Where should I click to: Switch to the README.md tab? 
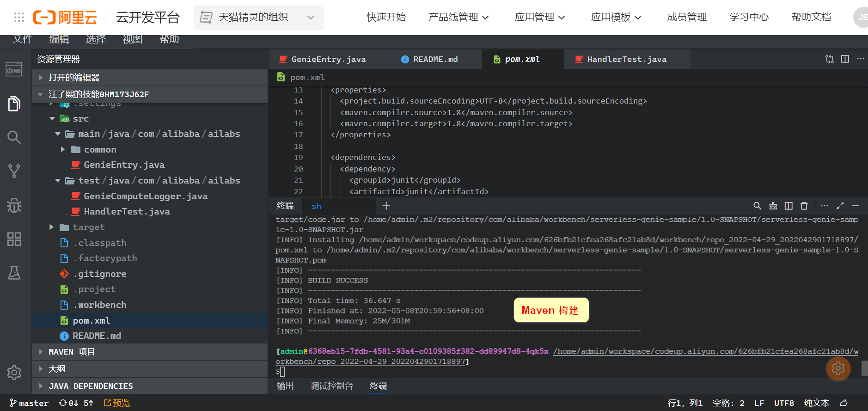click(435, 59)
